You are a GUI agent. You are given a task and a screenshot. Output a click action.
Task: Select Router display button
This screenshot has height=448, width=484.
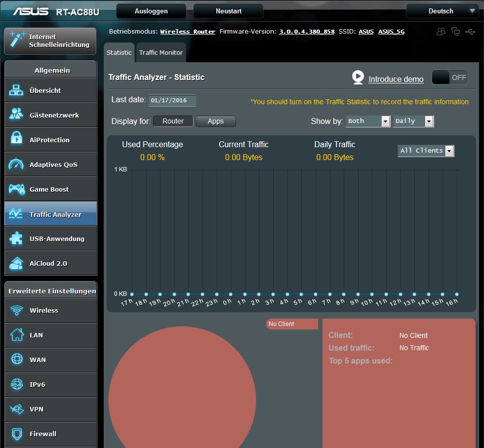point(173,121)
